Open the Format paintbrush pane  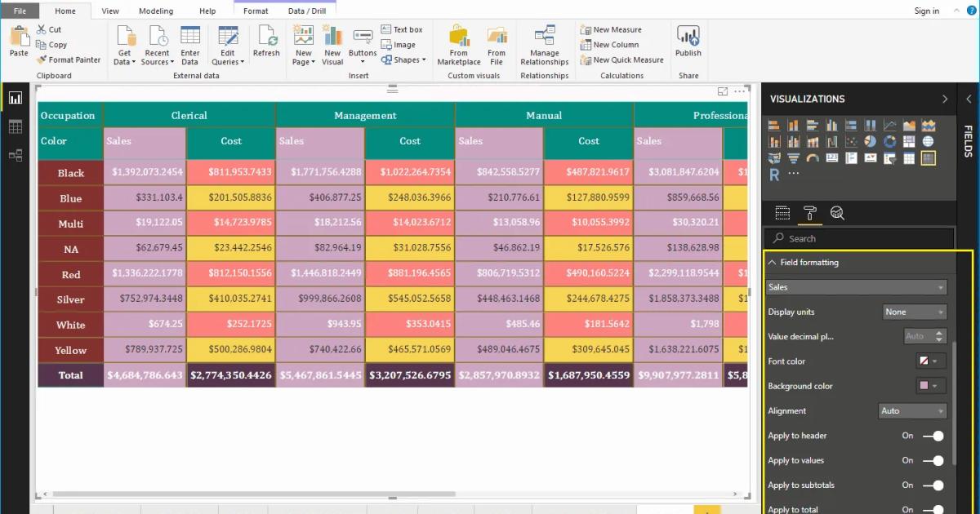(809, 213)
